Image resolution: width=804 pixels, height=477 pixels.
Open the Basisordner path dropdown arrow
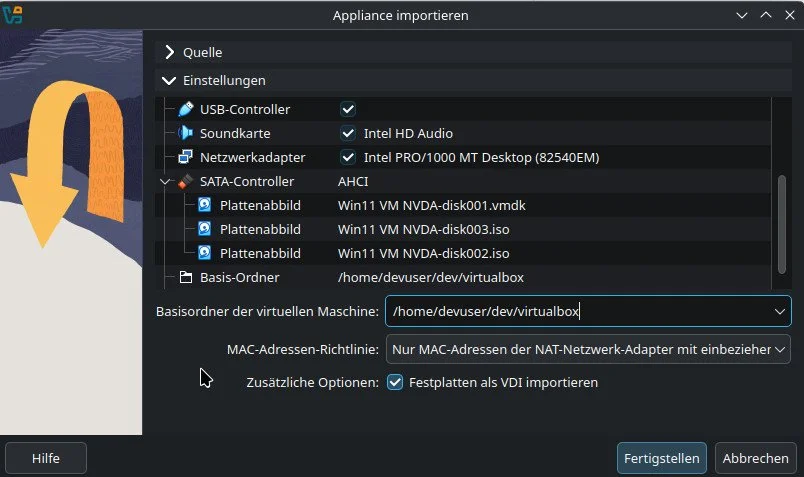coord(779,311)
